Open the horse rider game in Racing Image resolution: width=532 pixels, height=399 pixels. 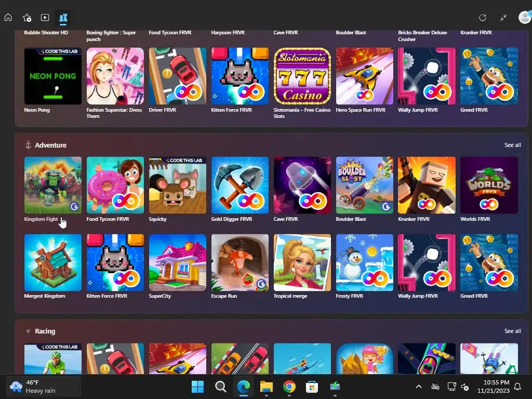coord(365,358)
